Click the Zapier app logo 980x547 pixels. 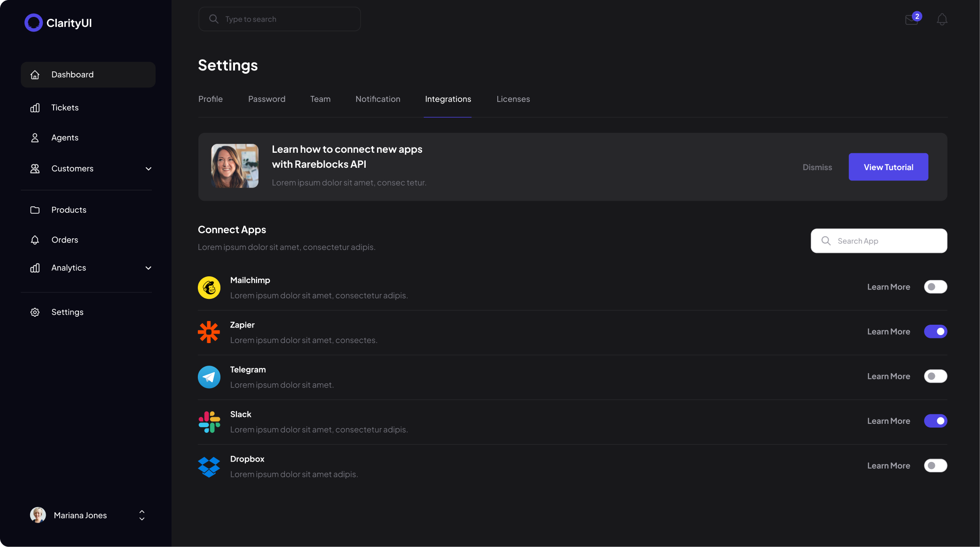coord(209,332)
